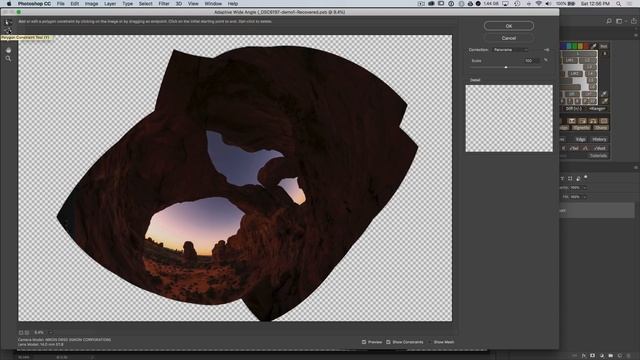Open the correction options flyout menu icon
Viewport: 640px width, 360px height.
tap(546, 50)
